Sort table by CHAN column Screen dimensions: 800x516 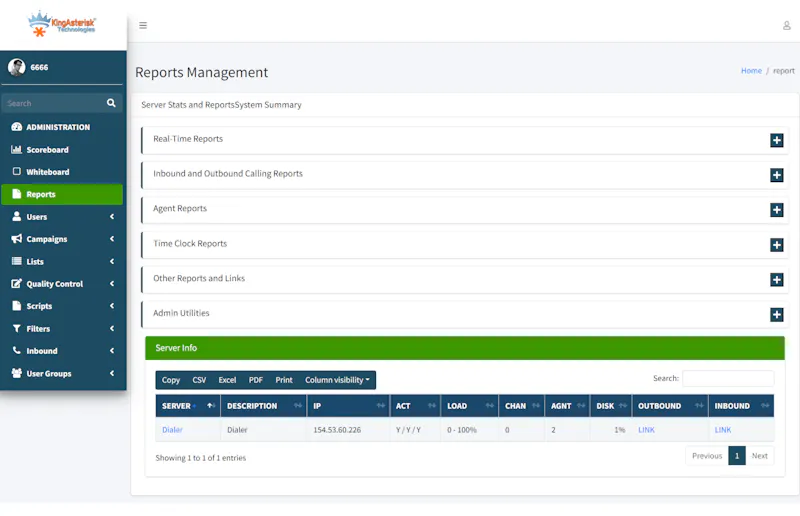[x=521, y=406]
